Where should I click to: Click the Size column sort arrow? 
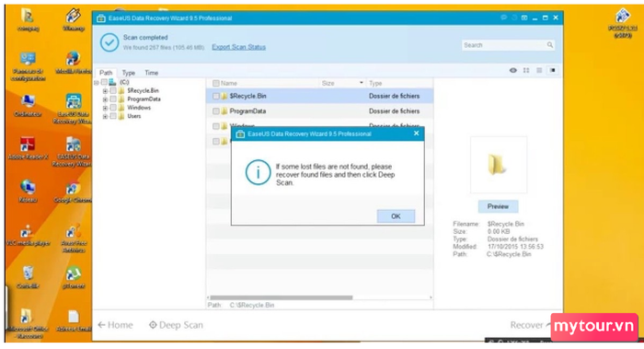(362, 83)
